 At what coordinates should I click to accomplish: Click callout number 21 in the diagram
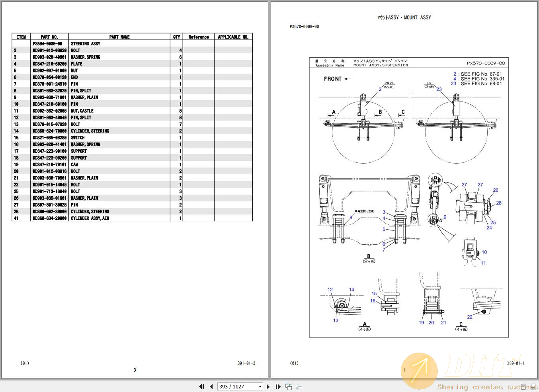pyautogui.click(x=443, y=323)
